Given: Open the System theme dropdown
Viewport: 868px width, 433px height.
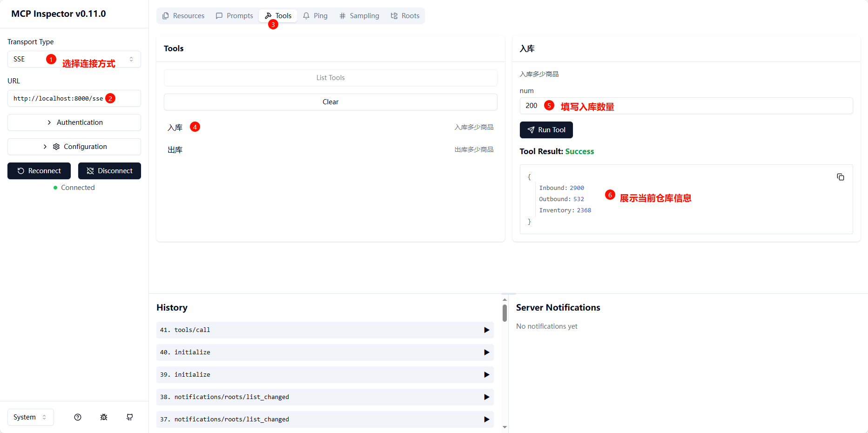Looking at the screenshot, I should click(31, 417).
